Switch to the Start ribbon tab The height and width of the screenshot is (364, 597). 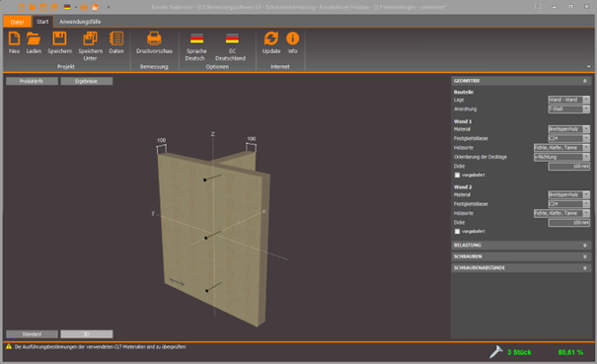click(42, 22)
